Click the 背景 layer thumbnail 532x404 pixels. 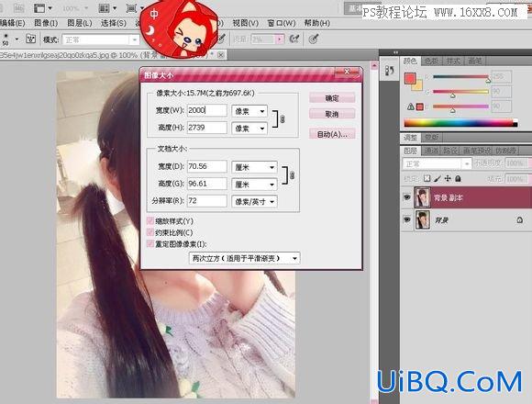423,220
